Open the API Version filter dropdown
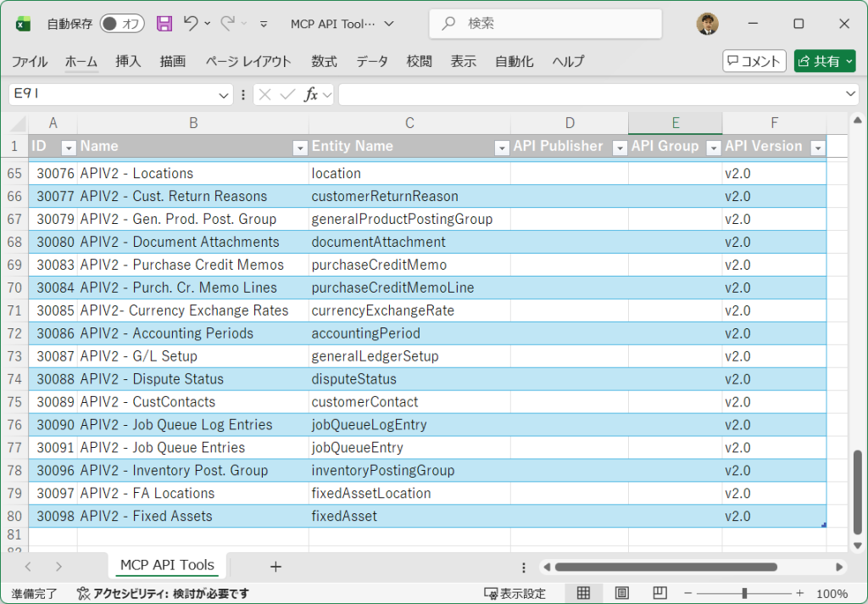Viewport: 868px width, 604px height. coord(817,148)
